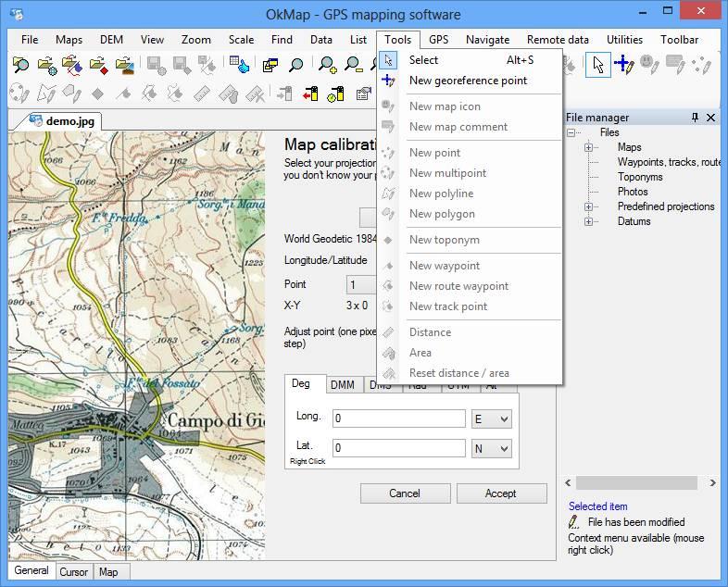Pin the File manager panel
Image resolution: width=728 pixels, height=587 pixels.
pyautogui.click(x=696, y=118)
